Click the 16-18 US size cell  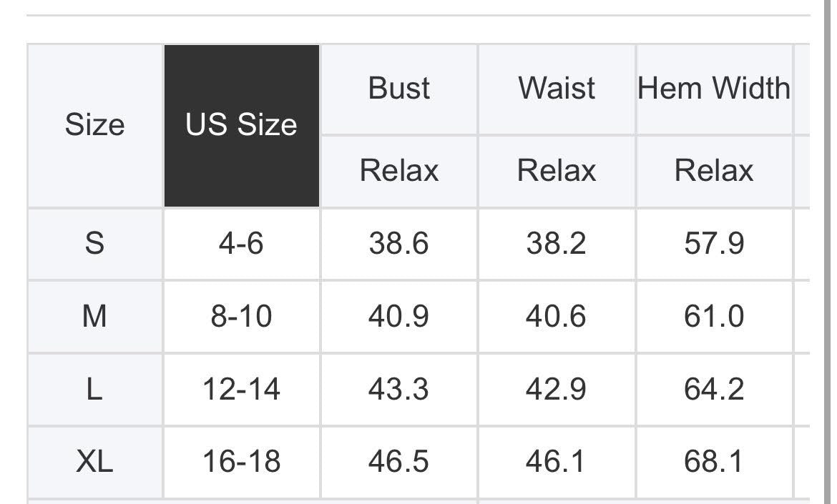coord(241,462)
